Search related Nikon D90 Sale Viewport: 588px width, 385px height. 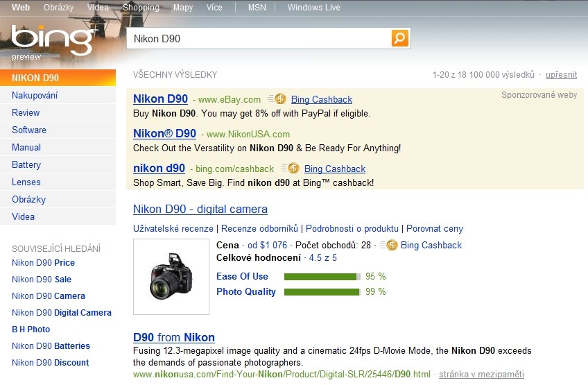pos(41,279)
